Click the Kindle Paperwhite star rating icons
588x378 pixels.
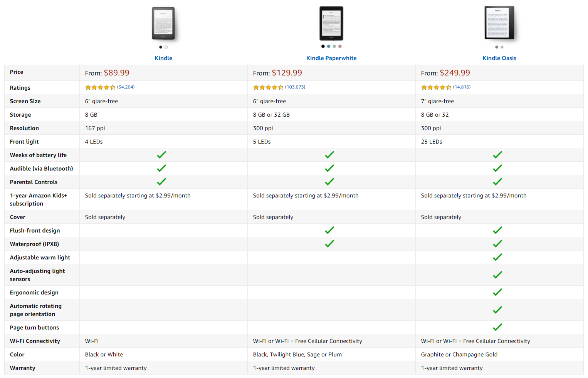pyautogui.click(x=268, y=87)
